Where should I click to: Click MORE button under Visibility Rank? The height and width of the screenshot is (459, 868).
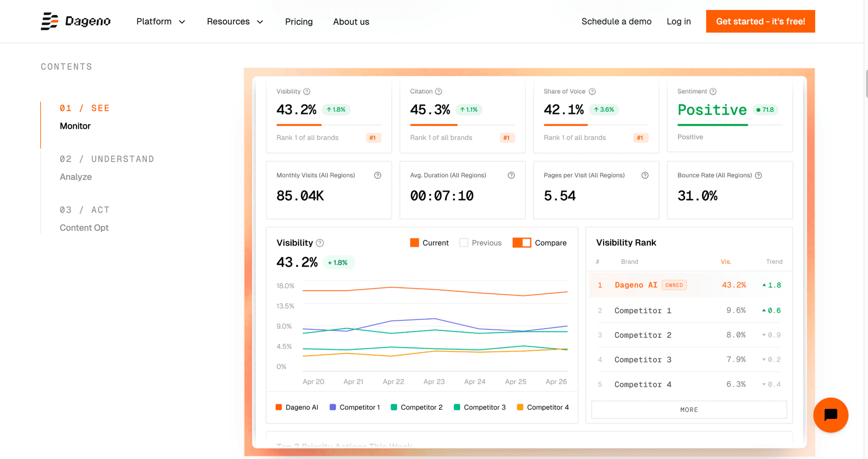click(689, 410)
